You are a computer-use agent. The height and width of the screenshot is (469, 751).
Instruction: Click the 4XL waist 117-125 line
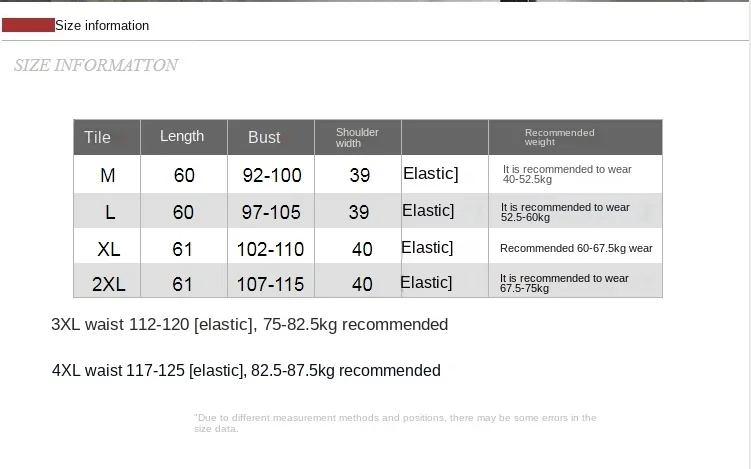[x=246, y=370]
